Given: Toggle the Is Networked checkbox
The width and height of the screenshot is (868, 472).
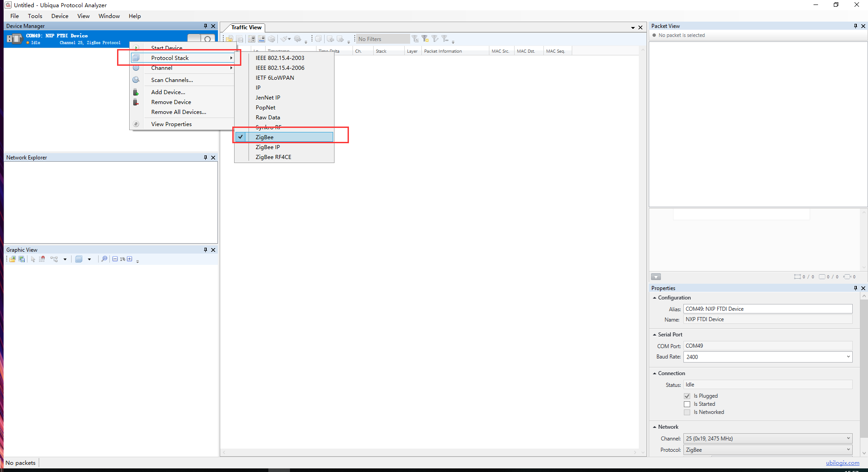Looking at the screenshot, I should 687,412.
